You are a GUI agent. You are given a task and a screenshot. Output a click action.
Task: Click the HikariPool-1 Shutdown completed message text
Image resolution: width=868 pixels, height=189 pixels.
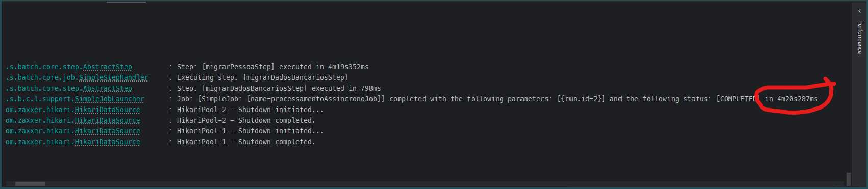coord(246,142)
